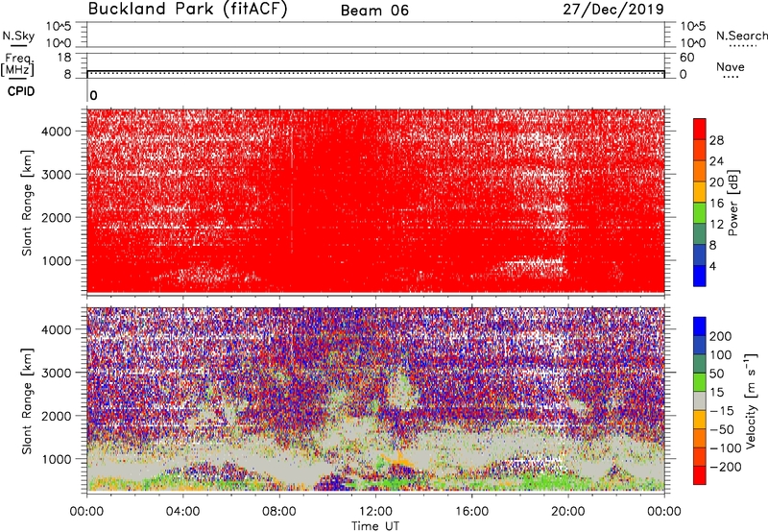
Task: Click the '18' tick on the frequency axis
Action: (64, 58)
